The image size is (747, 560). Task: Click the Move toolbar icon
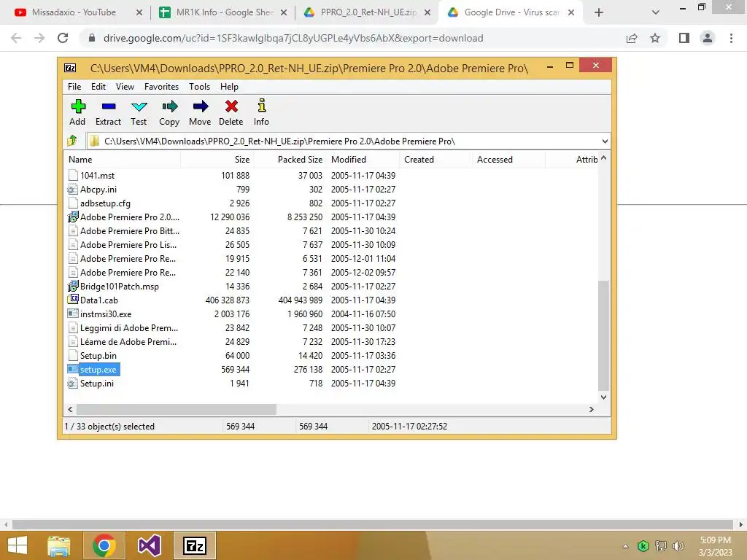pos(200,106)
